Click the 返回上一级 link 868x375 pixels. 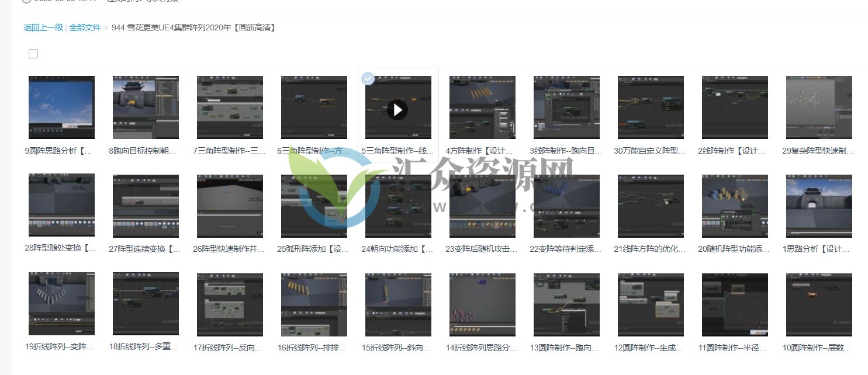[42, 27]
